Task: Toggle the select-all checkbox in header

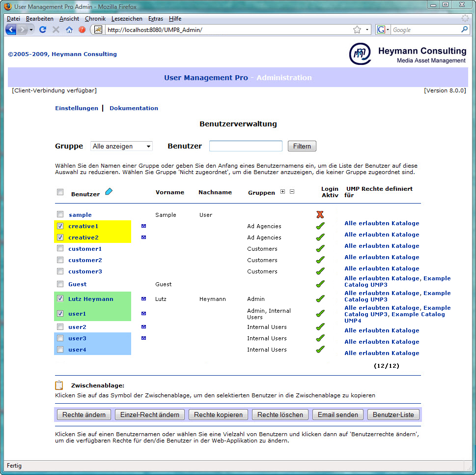Action: pyautogui.click(x=60, y=192)
